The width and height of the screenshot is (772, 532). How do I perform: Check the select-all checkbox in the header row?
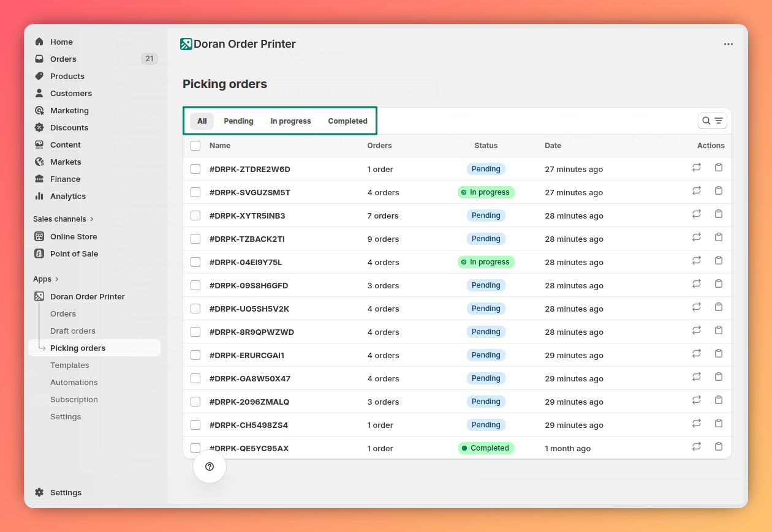pyautogui.click(x=195, y=146)
